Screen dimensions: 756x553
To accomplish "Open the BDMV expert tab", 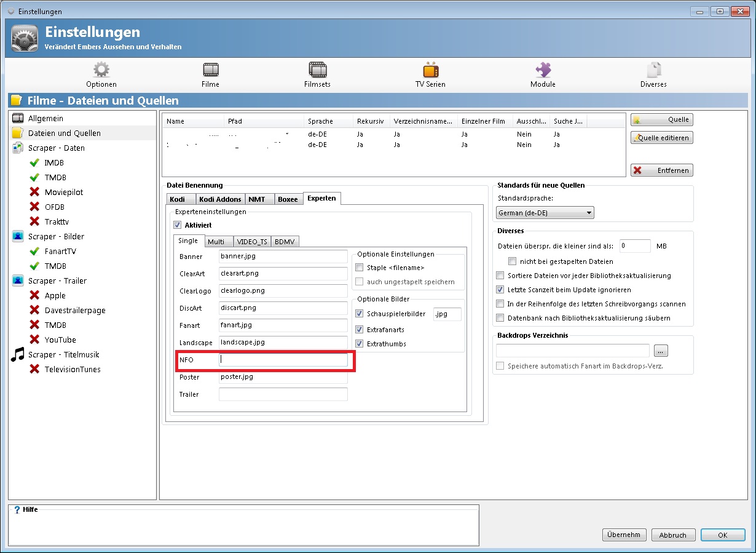I will click(285, 242).
